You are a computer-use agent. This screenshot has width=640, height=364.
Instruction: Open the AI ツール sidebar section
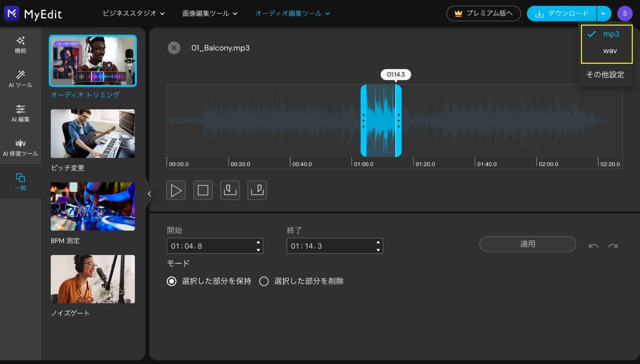tap(20, 79)
